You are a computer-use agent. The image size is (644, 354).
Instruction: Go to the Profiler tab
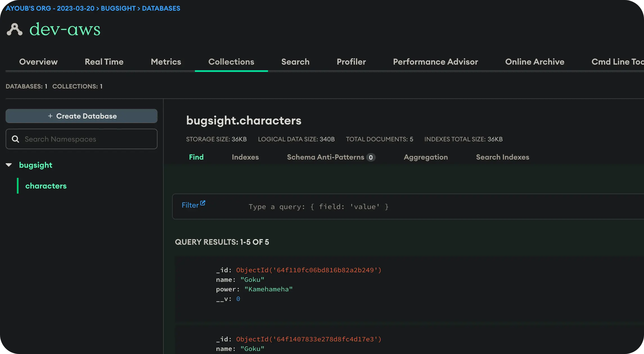coord(351,62)
